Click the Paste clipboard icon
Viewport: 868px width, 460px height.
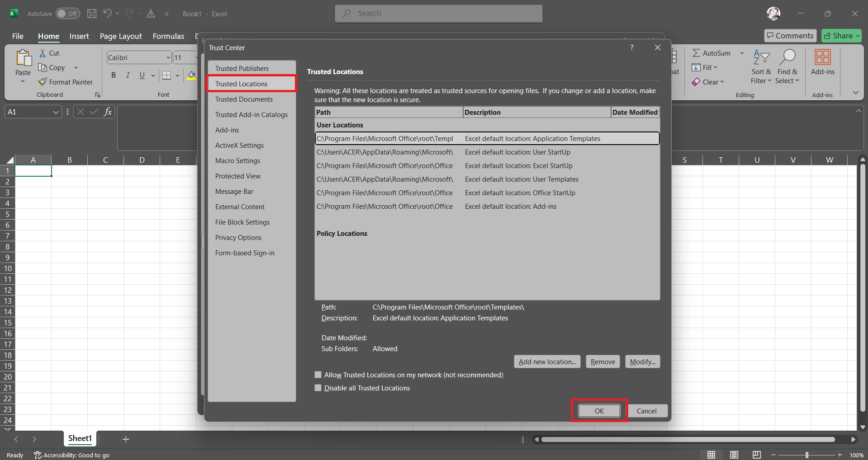tap(23, 58)
